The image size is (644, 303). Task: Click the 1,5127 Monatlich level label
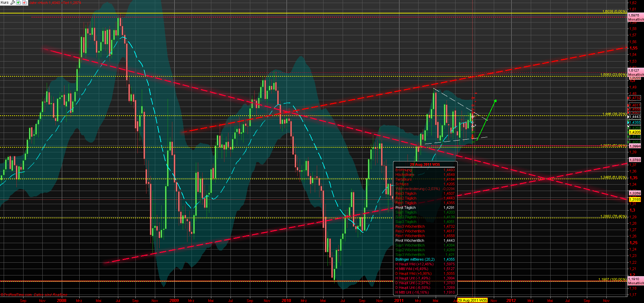pos(635,73)
